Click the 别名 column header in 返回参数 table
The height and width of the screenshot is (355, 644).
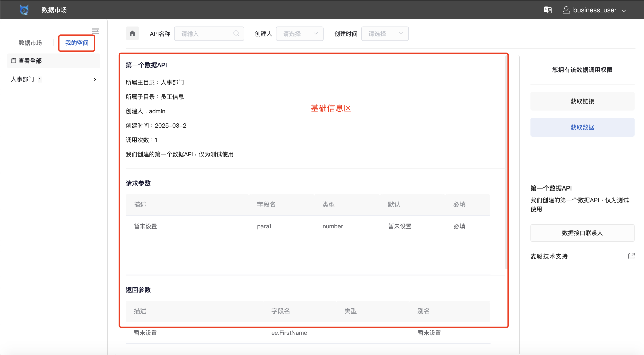click(423, 311)
